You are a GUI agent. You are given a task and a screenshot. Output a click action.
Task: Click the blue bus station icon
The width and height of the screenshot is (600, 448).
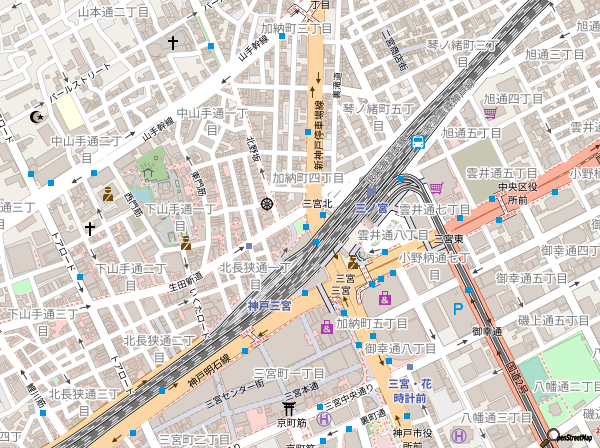[x=418, y=141]
